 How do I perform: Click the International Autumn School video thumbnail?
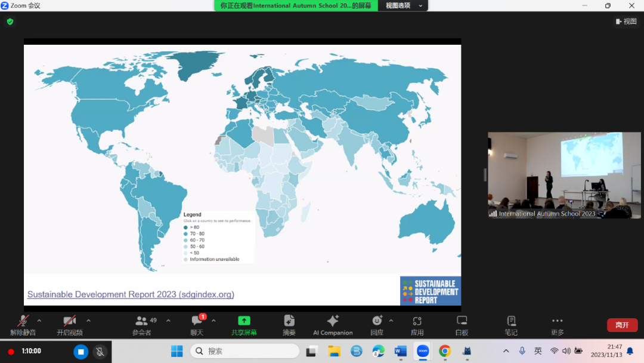pos(564,175)
